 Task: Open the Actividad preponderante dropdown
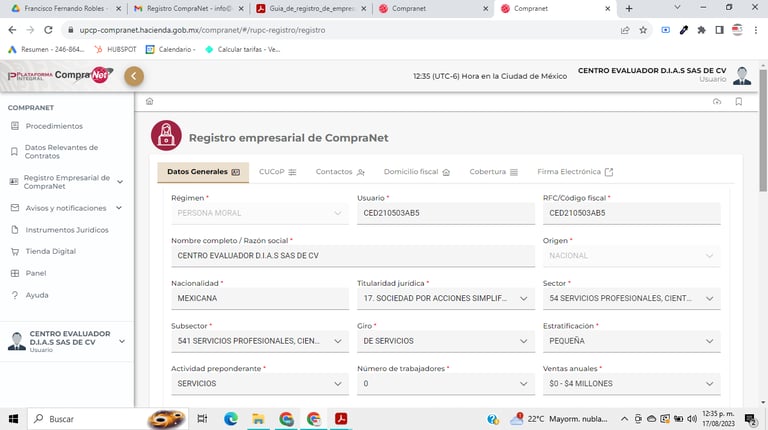pos(260,383)
